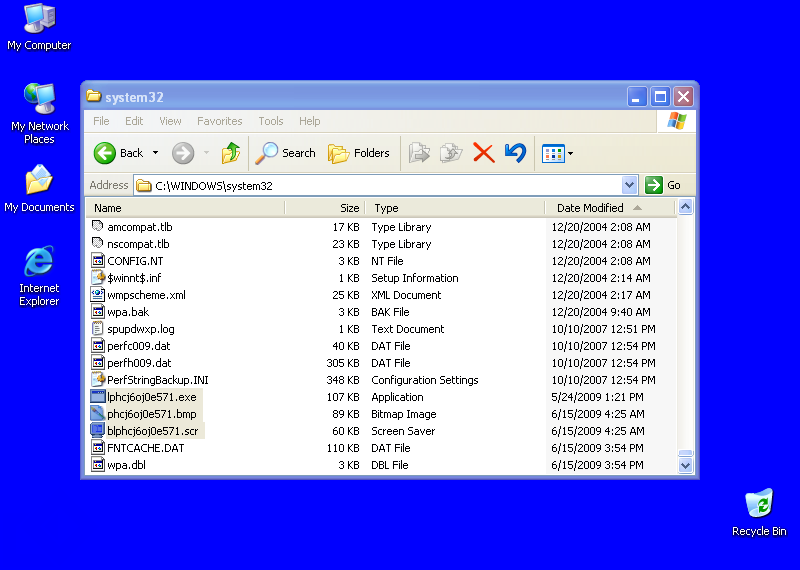This screenshot has height=570, width=800.
Task: Select the FNTCACHE.DAT file icon
Action: point(97,448)
